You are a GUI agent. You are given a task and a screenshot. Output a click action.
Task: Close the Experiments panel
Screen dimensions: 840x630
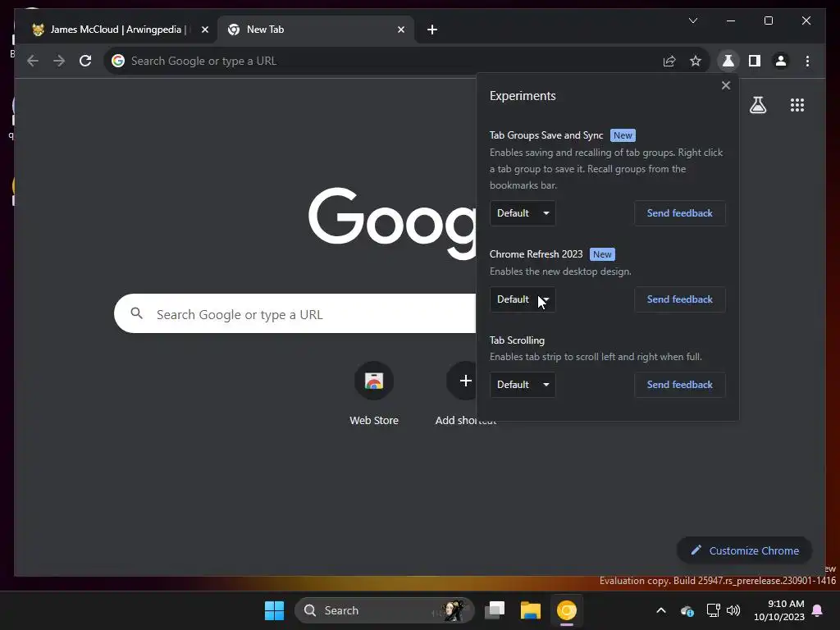point(726,85)
